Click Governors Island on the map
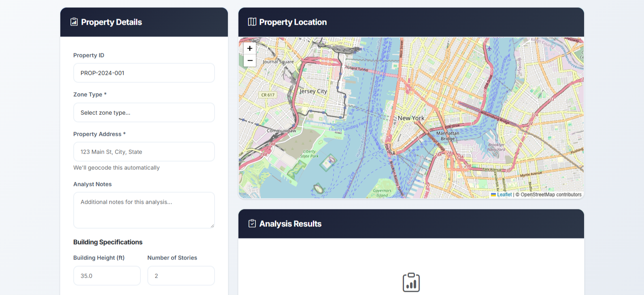Image resolution: width=644 pixels, height=295 pixels. click(382, 193)
